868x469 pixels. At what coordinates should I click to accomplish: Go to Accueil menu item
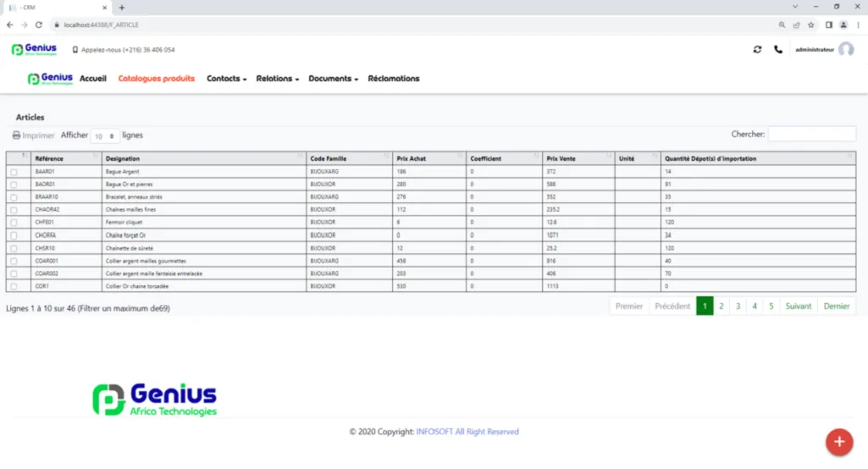[93, 79]
